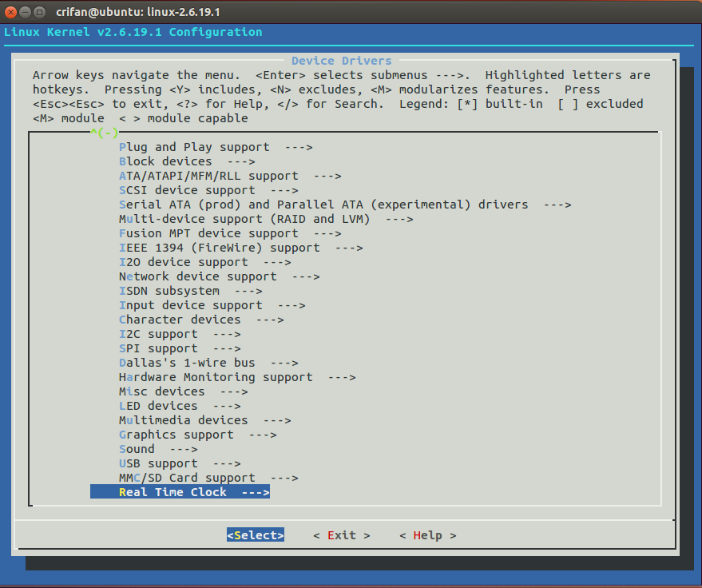Choose the highlighted Real Time Clock entry
702x588 pixels.
pos(180,491)
